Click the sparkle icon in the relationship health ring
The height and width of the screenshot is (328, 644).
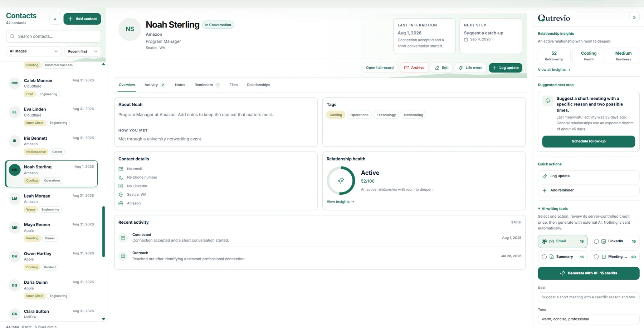(x=341, y=180)
